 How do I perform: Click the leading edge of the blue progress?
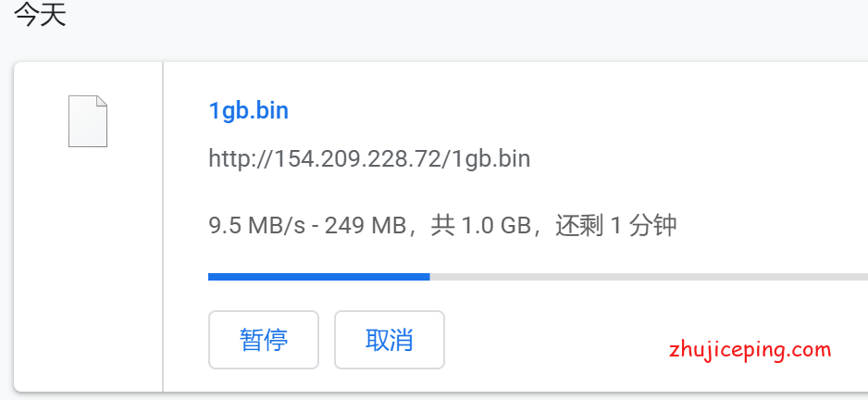(428, 277)
